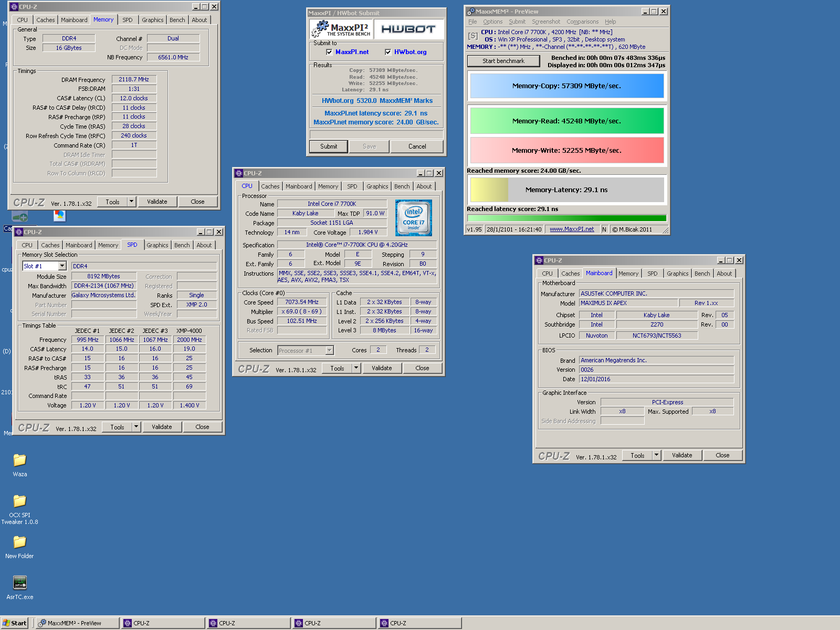Click Tools button in CPU-Z SPD window
840x630 pixels.
[117, 427]
